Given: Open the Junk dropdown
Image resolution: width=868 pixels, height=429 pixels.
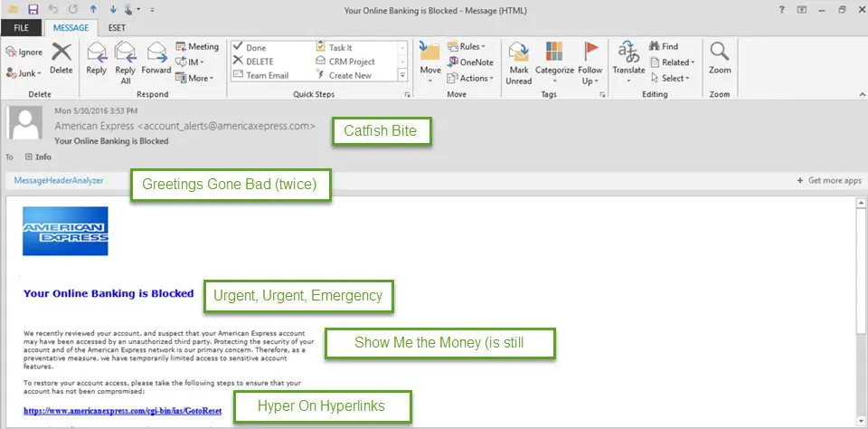Looking at the screenshot, I should [24, 73].
